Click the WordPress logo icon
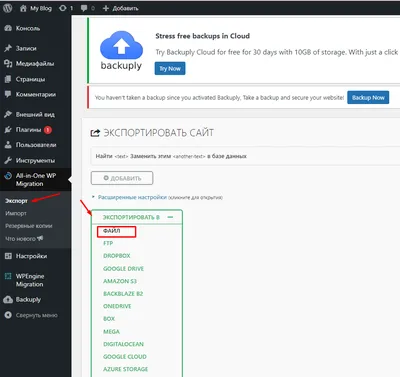This screenshot has width=400, height=377. (x=8, y=8)
